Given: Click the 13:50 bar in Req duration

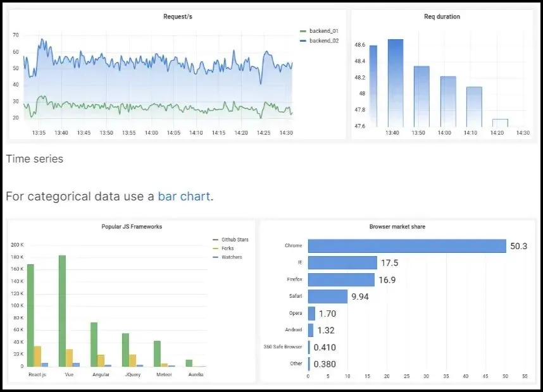Looking at the screenshot, I should (x=421, y=97).
